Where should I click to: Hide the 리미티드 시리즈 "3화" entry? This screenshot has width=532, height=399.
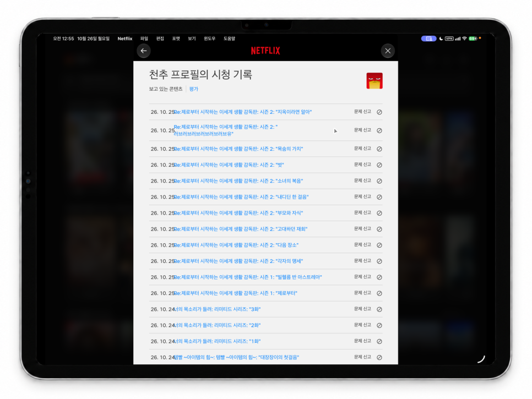point(379,309)
